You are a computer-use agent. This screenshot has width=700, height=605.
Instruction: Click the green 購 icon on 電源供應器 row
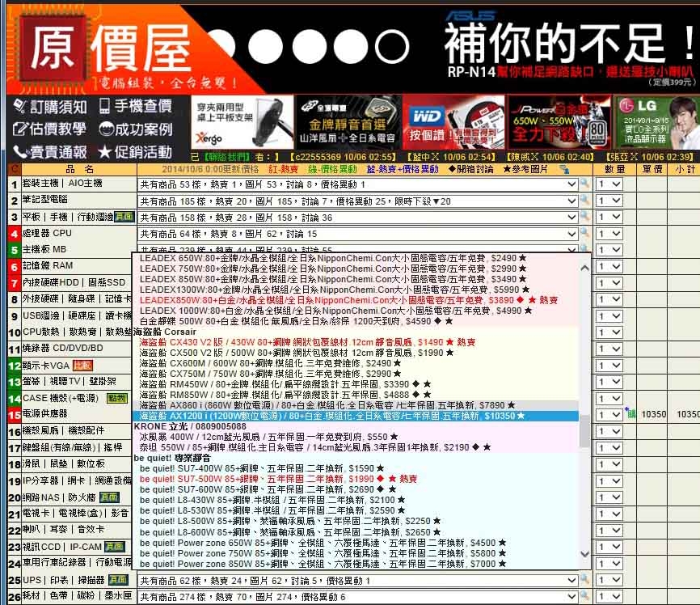pos(630,413)
